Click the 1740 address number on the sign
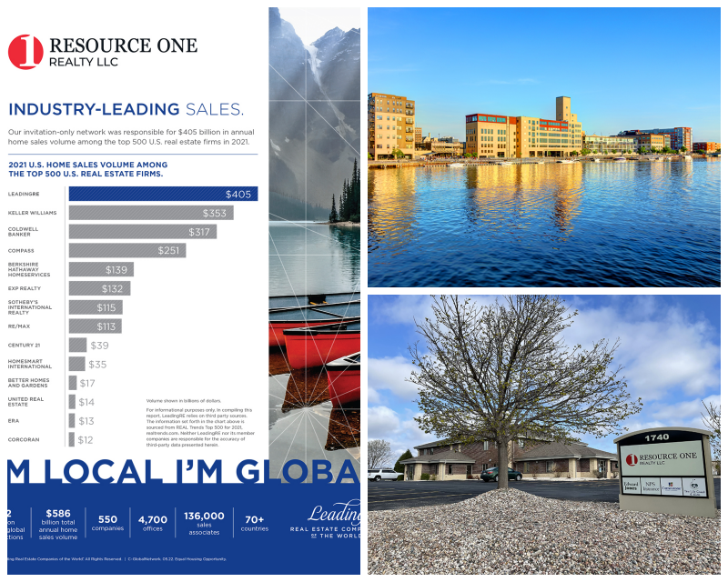Image resolution: width=728 pixels, height=582 pixels. pos(656,437)
